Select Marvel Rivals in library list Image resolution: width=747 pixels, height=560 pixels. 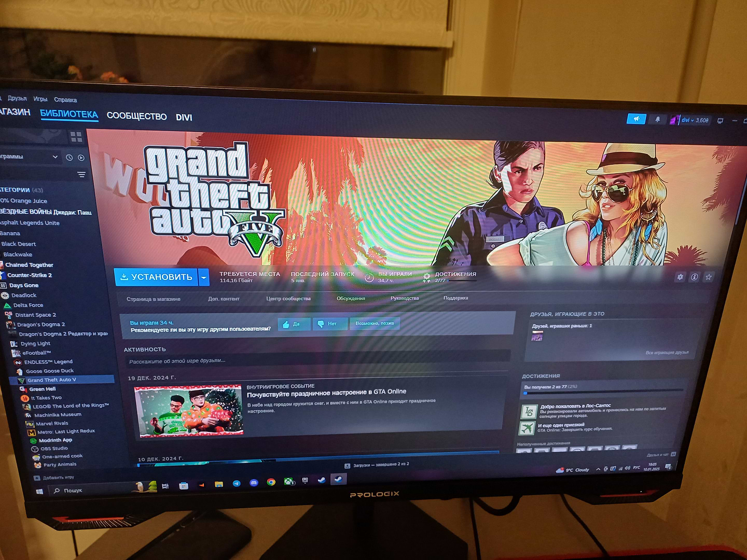[52, 424]
